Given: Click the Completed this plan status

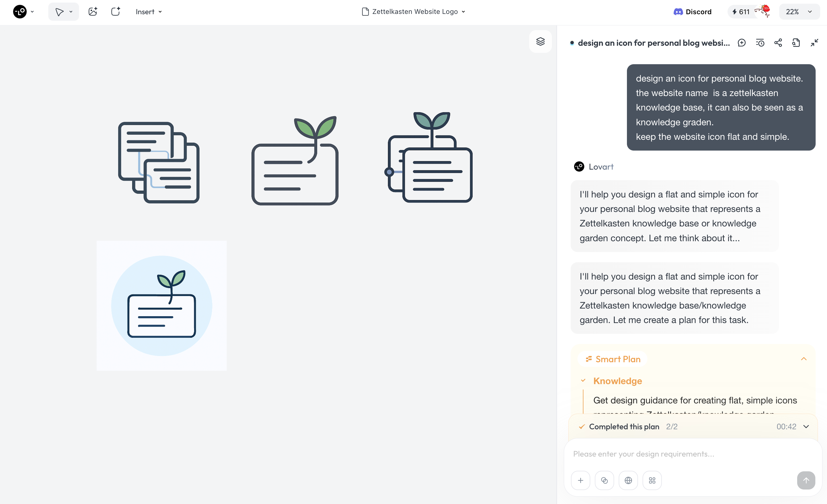Looking at the screenshot, I should tap(624, 426).
